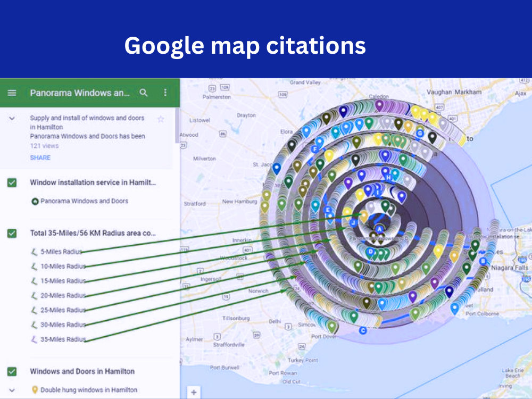Click the Tillsonburg map label
This screenshot has width=532, height=399.
pos(236,318)
